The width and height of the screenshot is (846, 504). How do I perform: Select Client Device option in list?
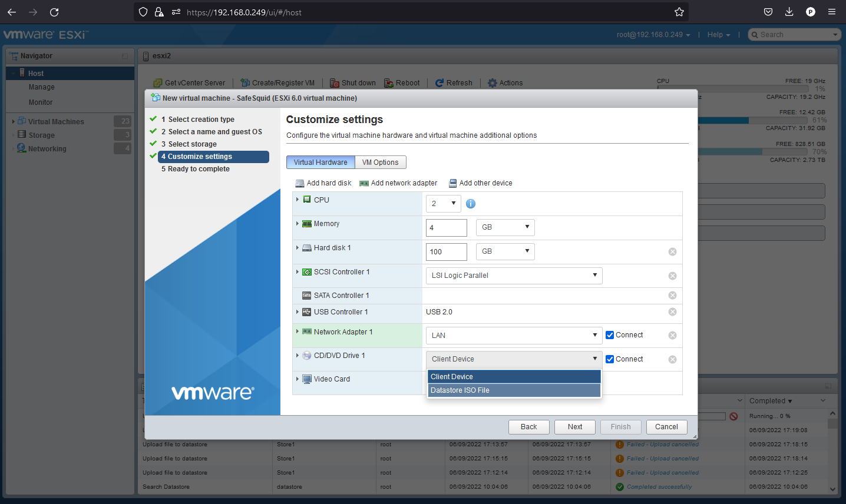coord(514,377)
